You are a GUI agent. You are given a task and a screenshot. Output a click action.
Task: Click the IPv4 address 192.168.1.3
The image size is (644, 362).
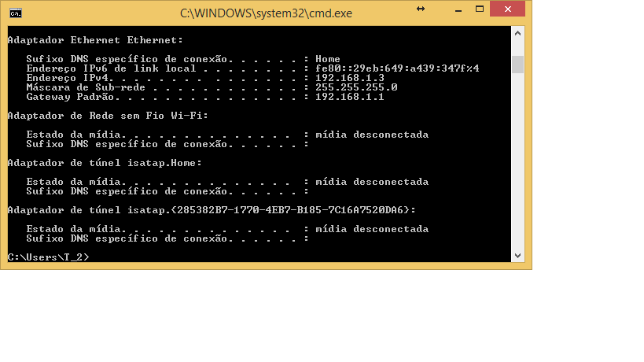pyautogui.click(x=350, y=78)
